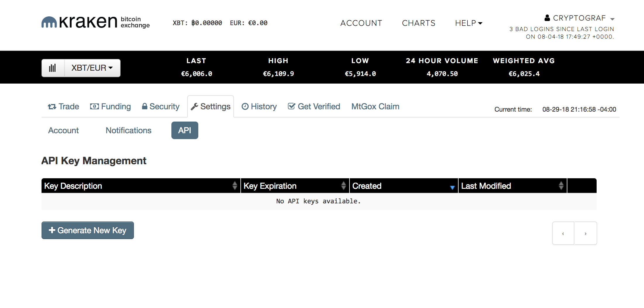Go to ACCOUNT in the top navigation
The height and width of the screenshot is (308, 644).
point(361,23)
